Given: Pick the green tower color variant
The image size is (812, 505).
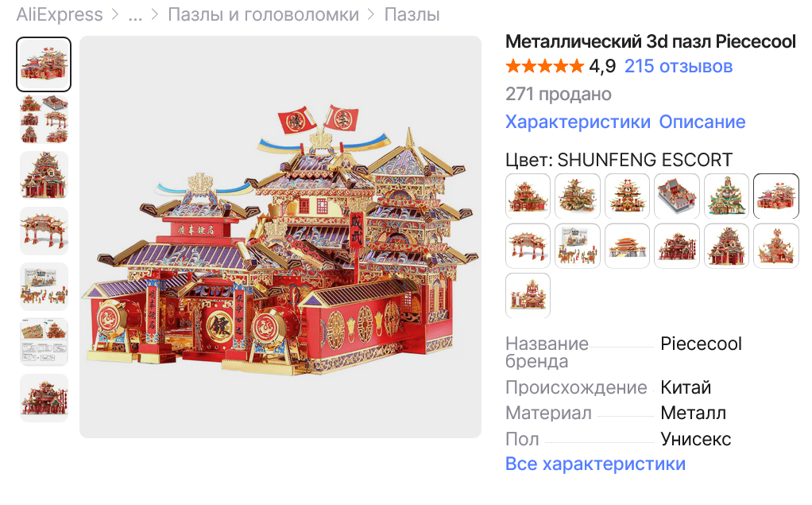Looking at the screenshot, I should (x=726, y=196).
